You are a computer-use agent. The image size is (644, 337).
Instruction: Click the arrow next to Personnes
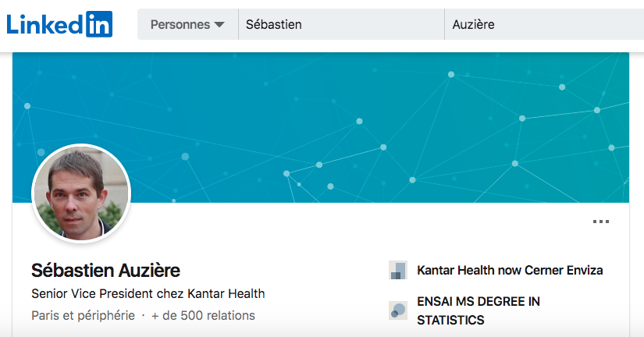pos(219,25)
